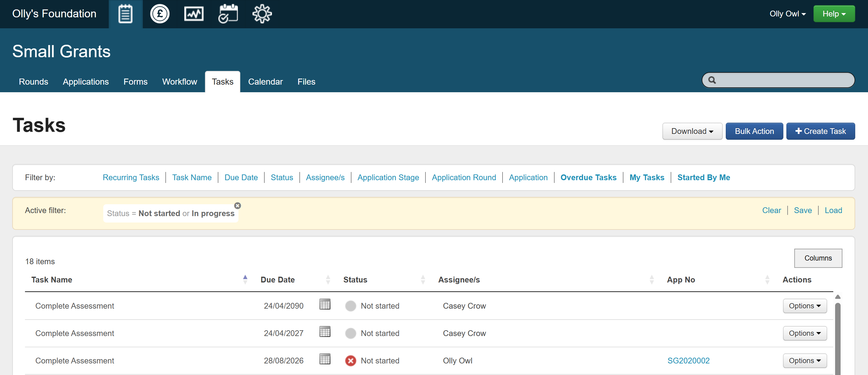Screen dimensions: 868x375
Task: Open application SG2020002 link
Action: coord(688,360)
